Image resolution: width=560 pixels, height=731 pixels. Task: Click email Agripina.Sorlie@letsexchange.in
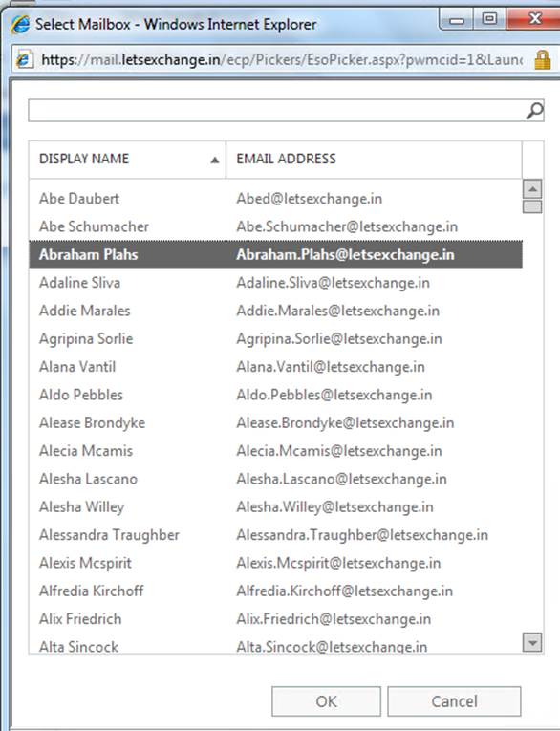339,339
